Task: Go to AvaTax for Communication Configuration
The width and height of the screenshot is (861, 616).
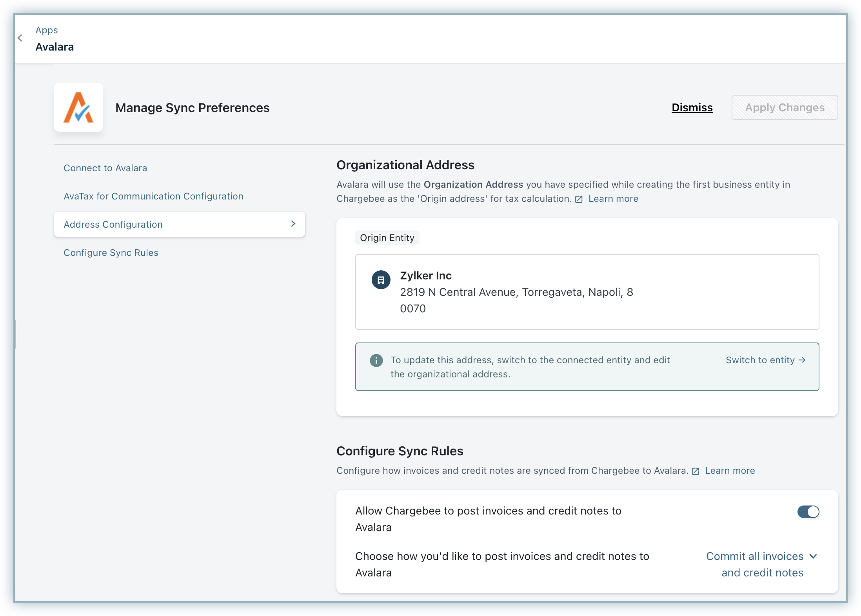Action: [x=153, y=196]
